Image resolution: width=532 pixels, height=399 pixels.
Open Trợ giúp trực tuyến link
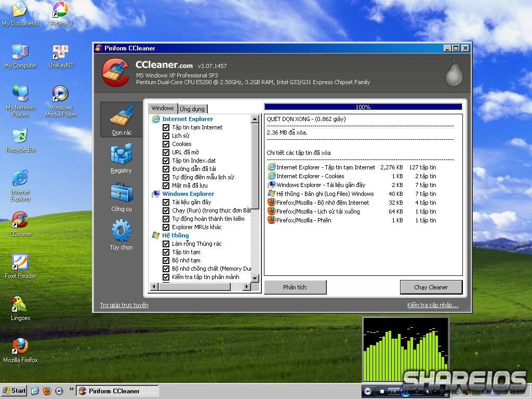coord(124,305)
